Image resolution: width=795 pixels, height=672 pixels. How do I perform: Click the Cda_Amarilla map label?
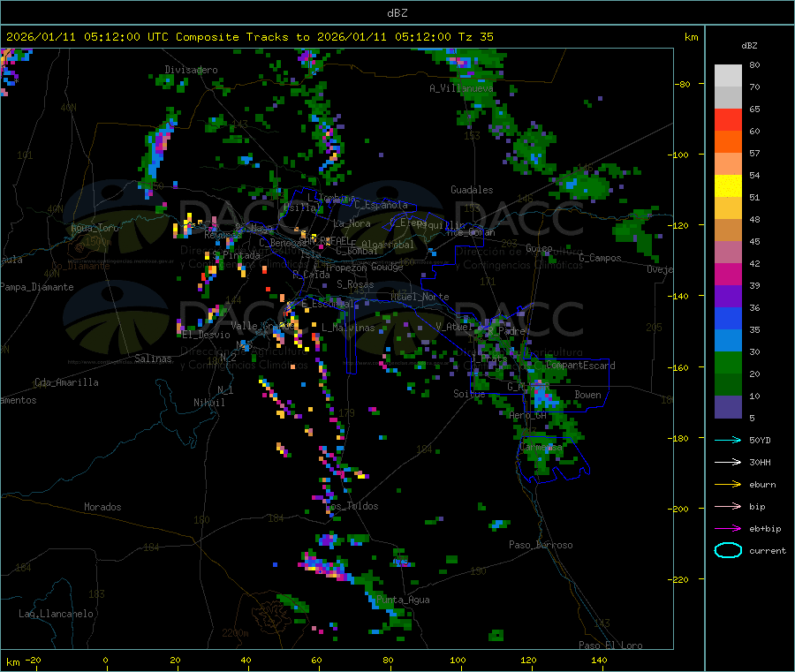coord(66,382)
